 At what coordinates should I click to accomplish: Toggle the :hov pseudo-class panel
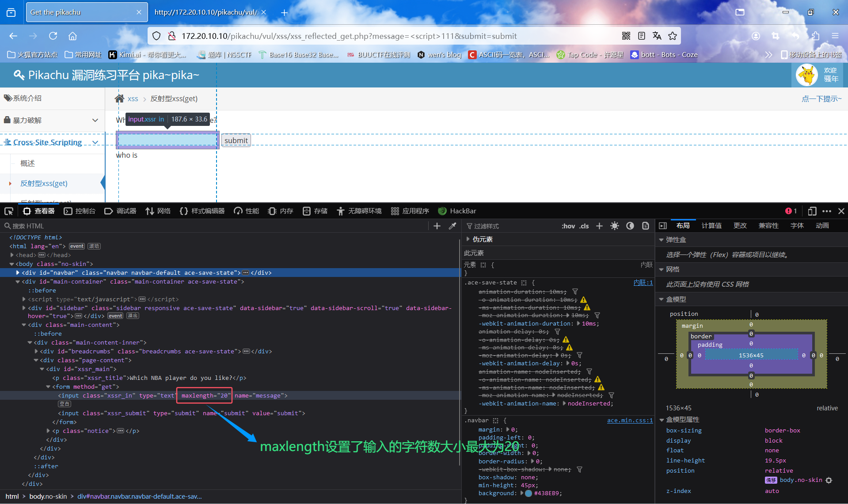(x=568, y=226)
